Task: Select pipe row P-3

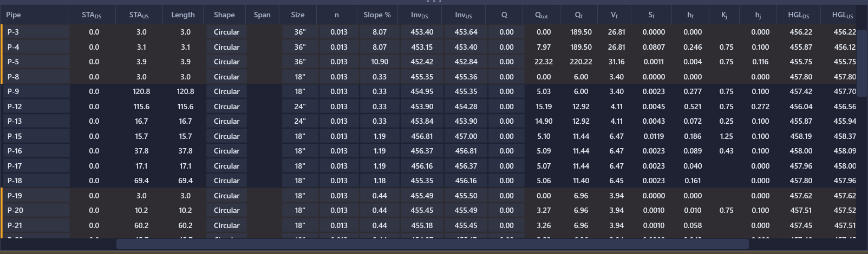Action: pos(37,32)
